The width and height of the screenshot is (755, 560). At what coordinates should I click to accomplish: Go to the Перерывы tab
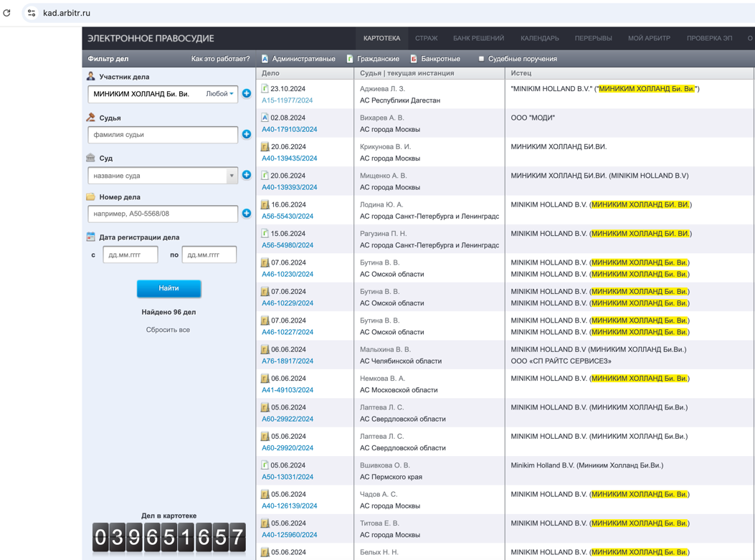[593, 38]
